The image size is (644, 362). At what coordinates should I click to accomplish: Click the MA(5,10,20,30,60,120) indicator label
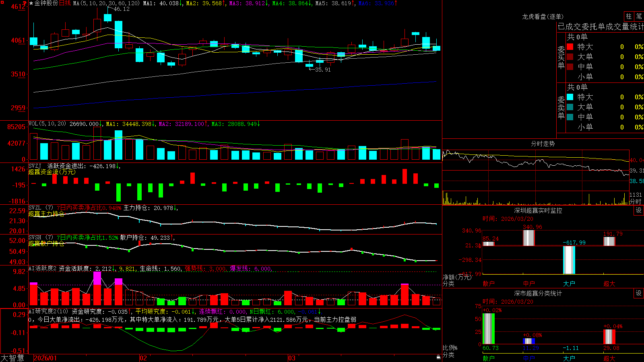click(x=106, y=3)
